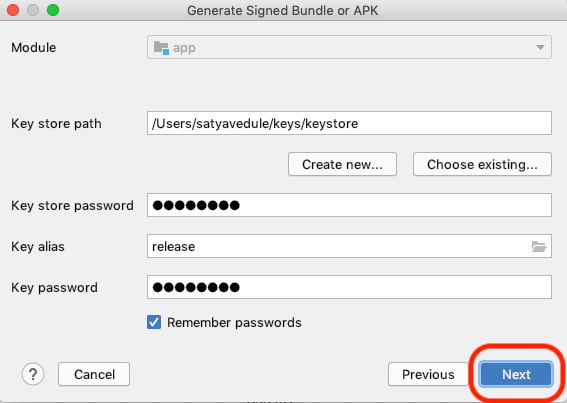Click the help question mark icon
567x403 pixels.
[x=33, y=374]
